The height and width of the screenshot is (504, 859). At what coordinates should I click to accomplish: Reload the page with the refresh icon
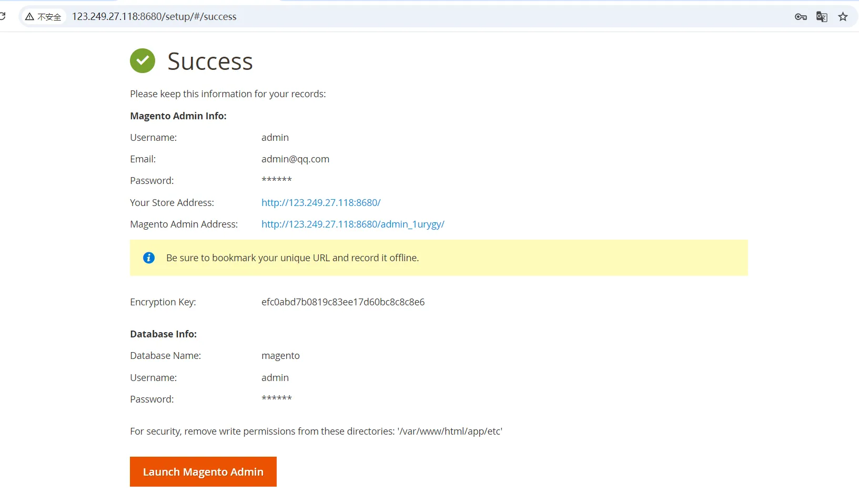coord(3,16)
